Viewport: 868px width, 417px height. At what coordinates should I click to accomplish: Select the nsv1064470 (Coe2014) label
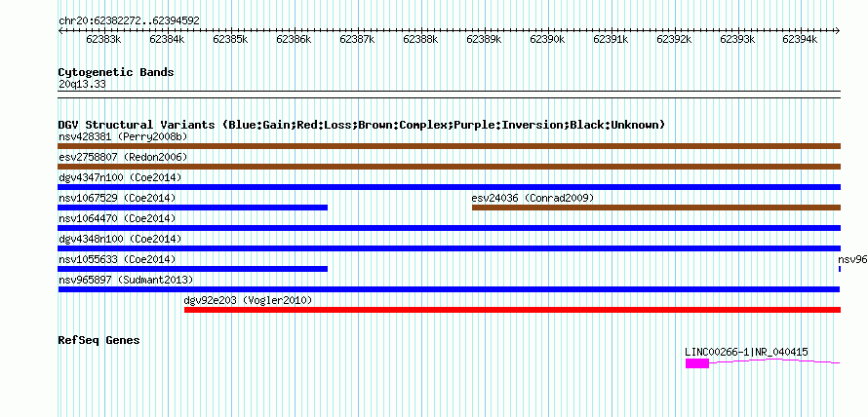point(117,218)
